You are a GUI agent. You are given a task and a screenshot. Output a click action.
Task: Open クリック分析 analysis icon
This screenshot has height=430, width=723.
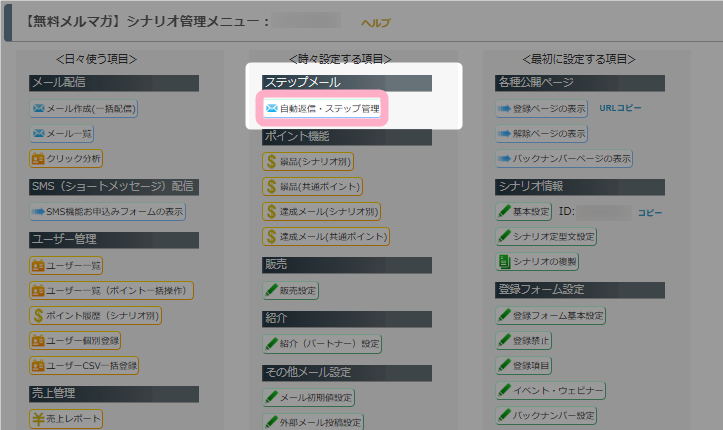(x=40, y=158)
